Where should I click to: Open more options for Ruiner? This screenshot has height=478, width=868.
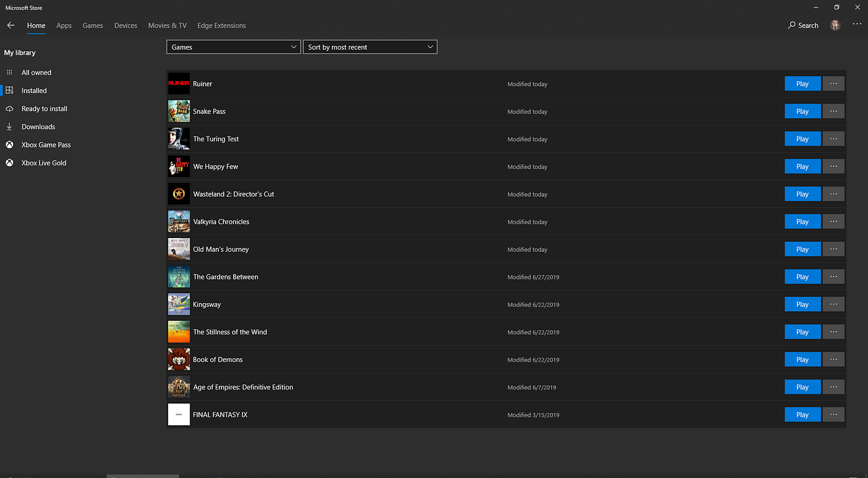tap(833, 84)
